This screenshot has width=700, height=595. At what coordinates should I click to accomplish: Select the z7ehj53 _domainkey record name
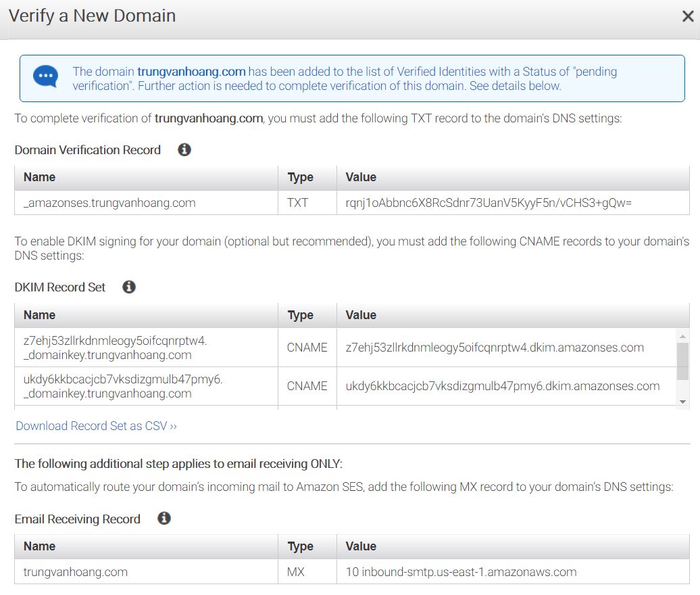point(115,348)
